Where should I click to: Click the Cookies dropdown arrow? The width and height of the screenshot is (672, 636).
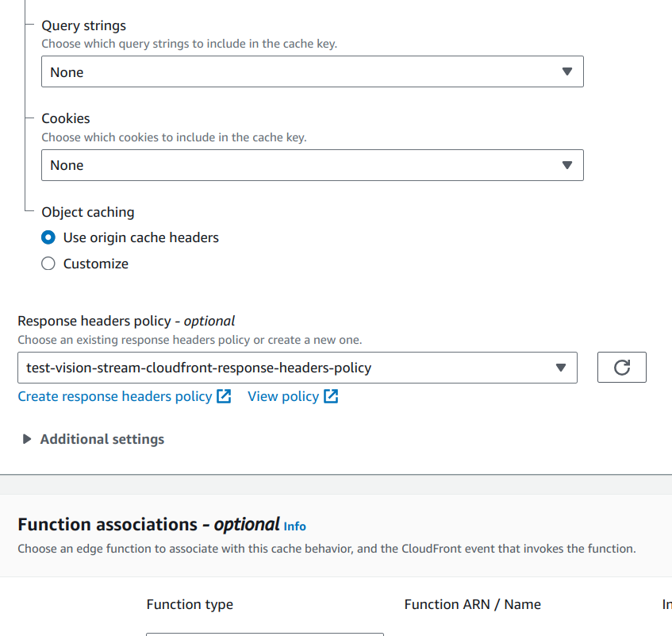[567, 165]
